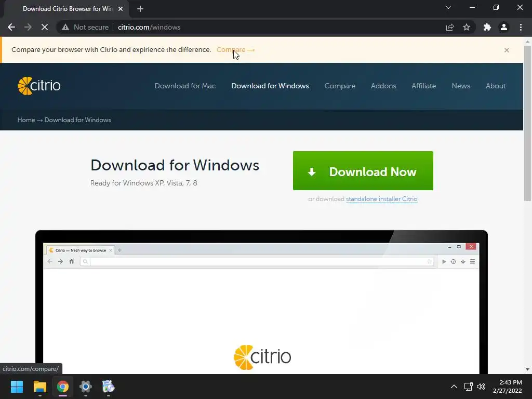Open the Compare navigation item
Screen dimensions: 532x399
point(340,86)
